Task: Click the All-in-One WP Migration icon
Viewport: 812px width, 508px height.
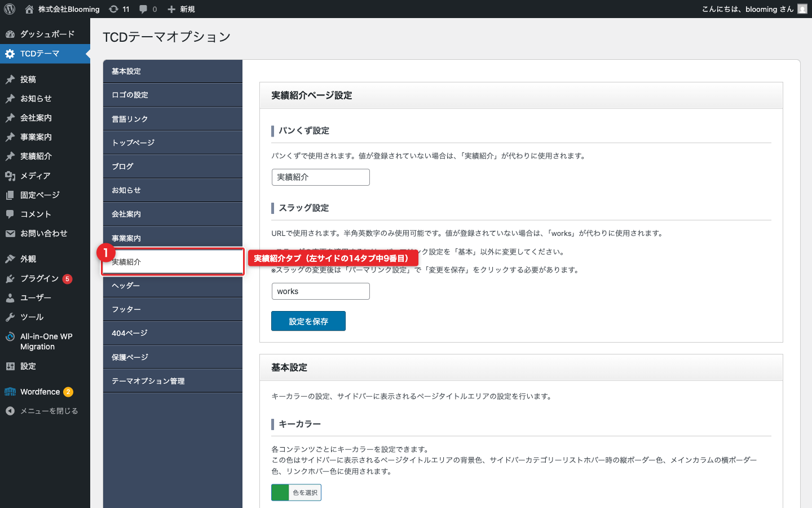Action: click(10, 337)
